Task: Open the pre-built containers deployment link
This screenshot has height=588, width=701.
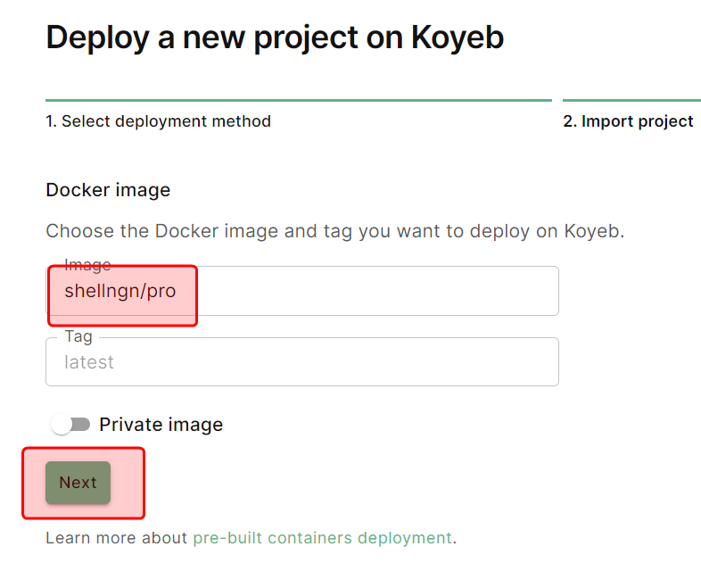Action: 322,538
